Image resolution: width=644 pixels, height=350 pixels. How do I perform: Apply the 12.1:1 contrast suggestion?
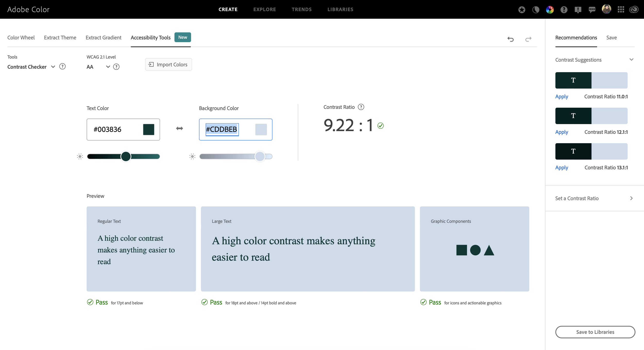click(561, 132)
